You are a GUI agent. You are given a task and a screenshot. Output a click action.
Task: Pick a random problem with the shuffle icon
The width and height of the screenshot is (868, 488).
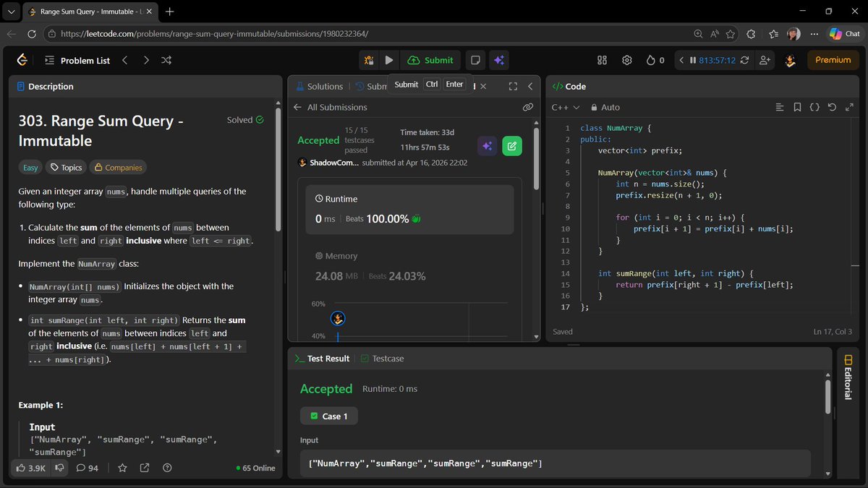[x=166, y=60]
